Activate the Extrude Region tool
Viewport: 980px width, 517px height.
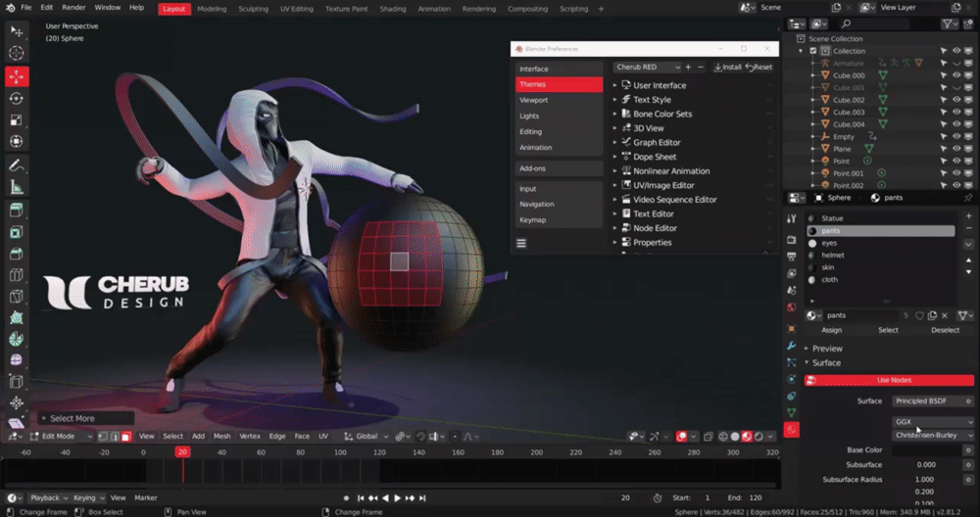click(x=17, y=211)
